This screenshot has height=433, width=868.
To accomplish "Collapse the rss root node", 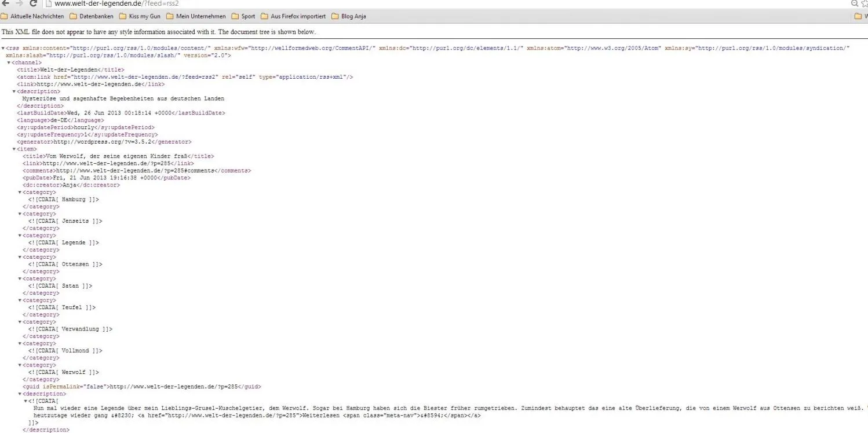I will click(x=3, y=48).
